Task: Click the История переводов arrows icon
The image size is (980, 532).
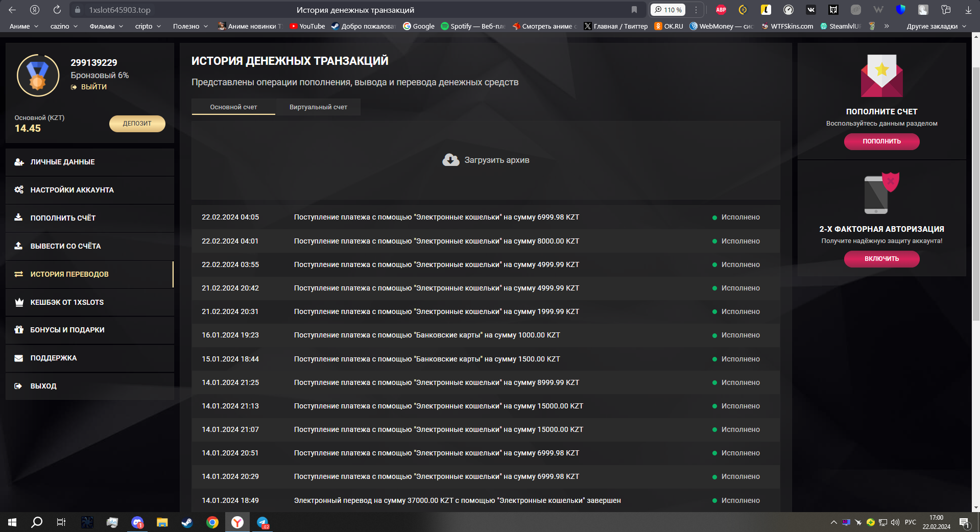Action: pyautogui.click(x=19, y=274)
